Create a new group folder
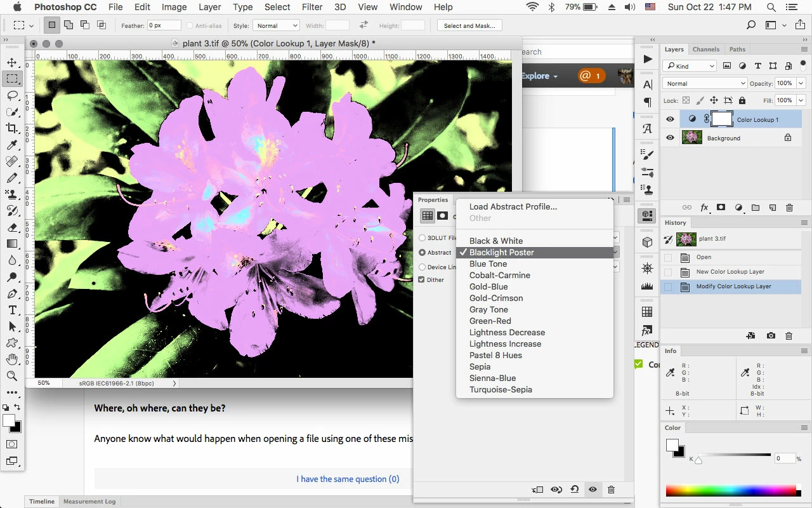Image resolution: width=812 pixels, height=508 pixels. (756, 208)
